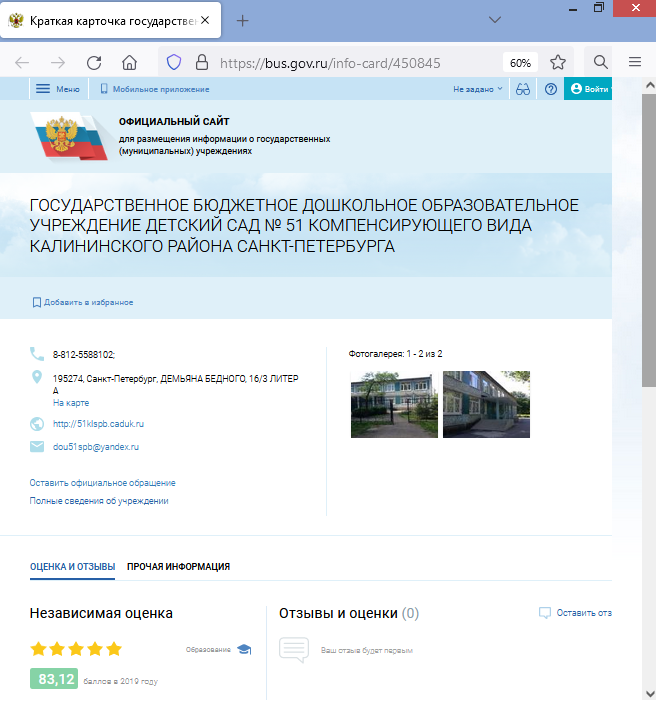656x702 pixels.
Task: Select the Оценка и отзывы tab
Action: 73,567
